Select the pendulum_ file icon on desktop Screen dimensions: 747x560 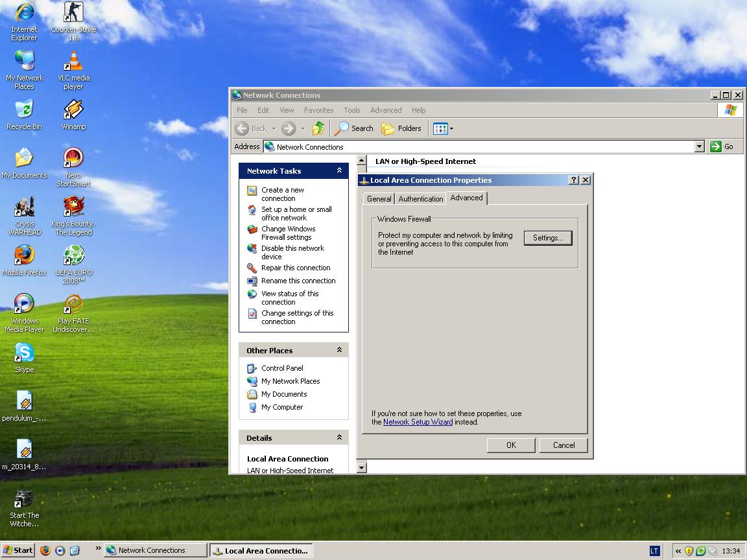(x=24, y=406)
